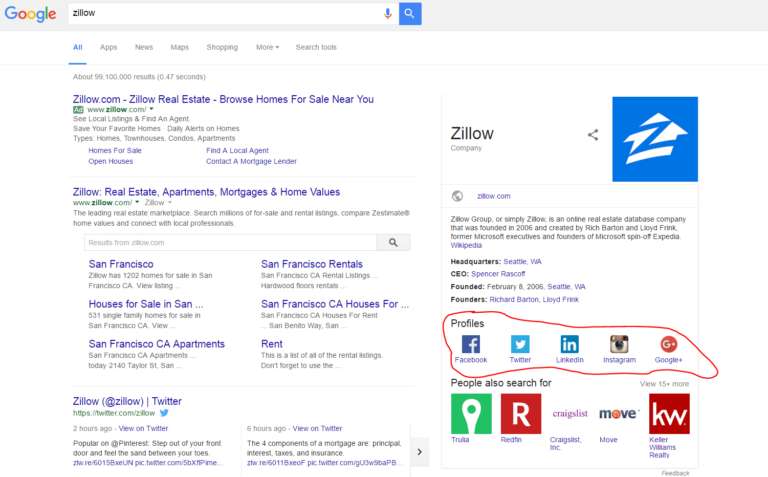Screen dimensions: 768x477
Task: Click the Craigslist, Inc. text link
Action: [x=566, y=444]
